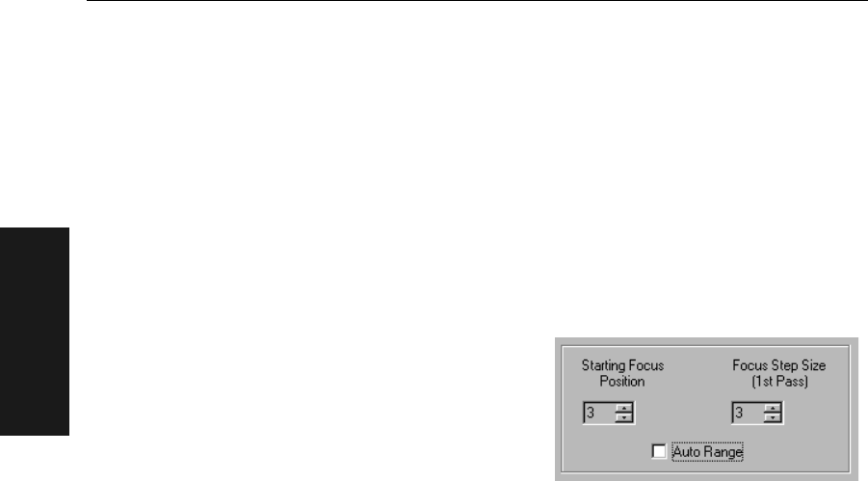Increase the Focus Step Size with its up arrow
Image resolution: width=868 pixels, height=481 pixels.
point(773,409)
